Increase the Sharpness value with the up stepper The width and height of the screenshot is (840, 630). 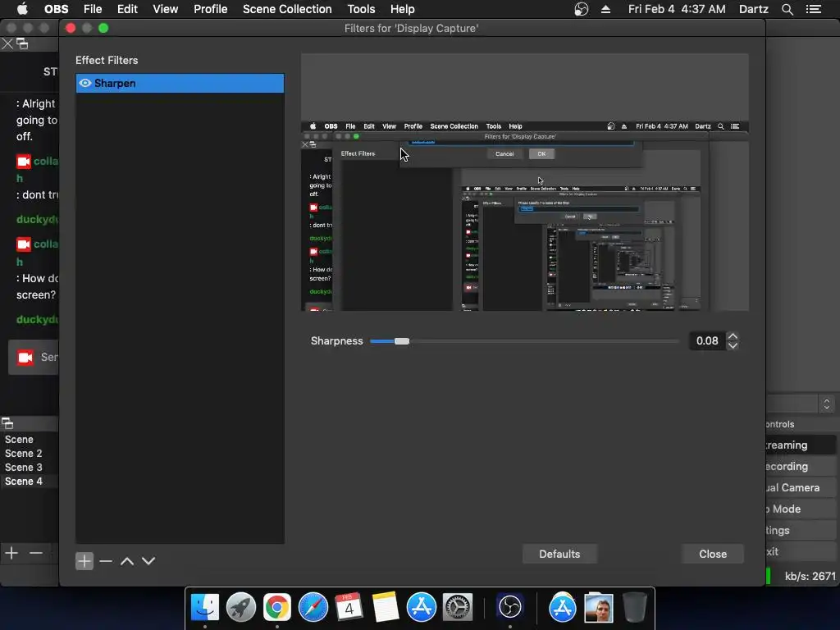coord(733,336)
